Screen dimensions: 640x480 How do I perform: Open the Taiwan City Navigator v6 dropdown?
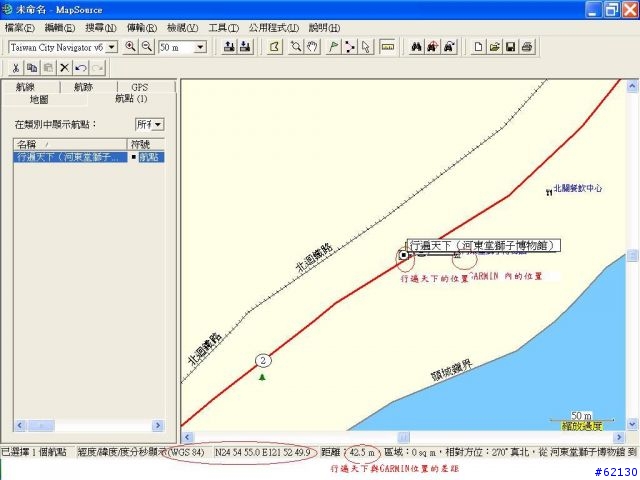click(111, 47)
